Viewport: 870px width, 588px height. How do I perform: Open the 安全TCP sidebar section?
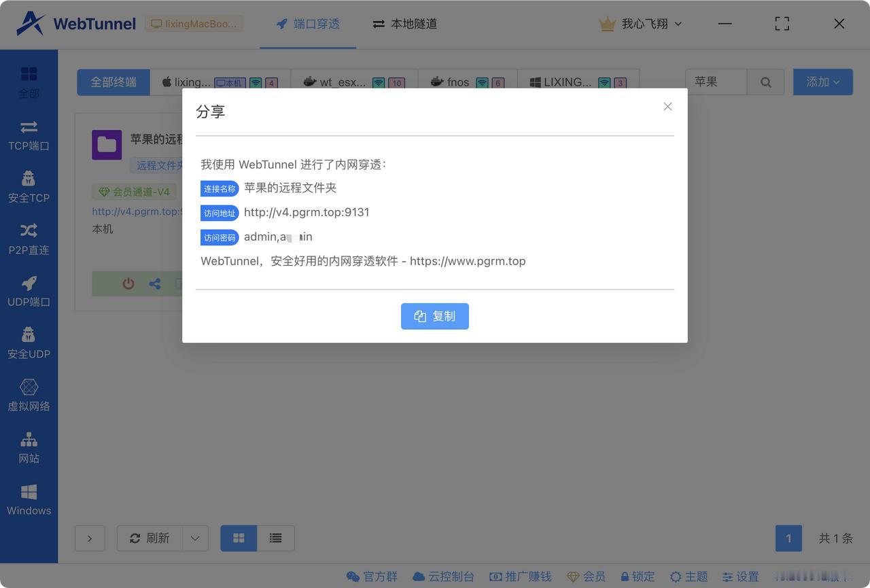pyautogui.click(x=29, y=187)
